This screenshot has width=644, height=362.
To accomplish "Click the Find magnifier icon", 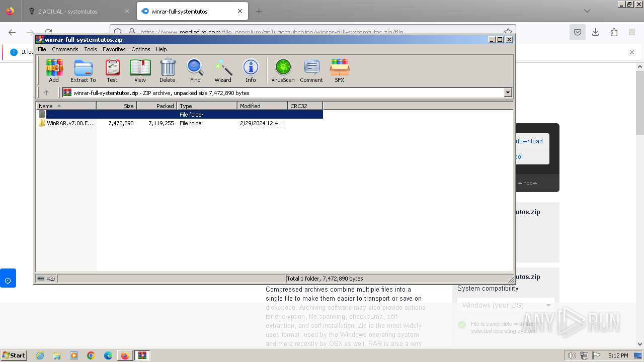I will coord(195,70).
